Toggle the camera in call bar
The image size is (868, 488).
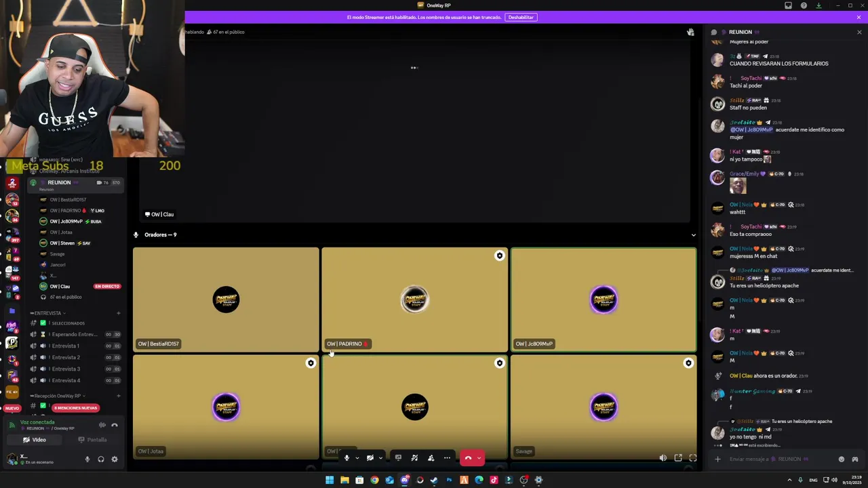370,458
